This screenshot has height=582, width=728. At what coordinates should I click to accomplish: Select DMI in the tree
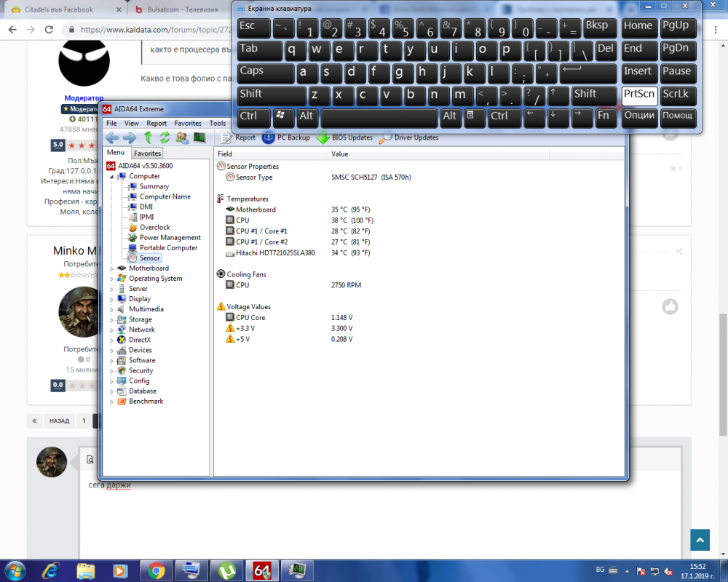coord(146,207)
